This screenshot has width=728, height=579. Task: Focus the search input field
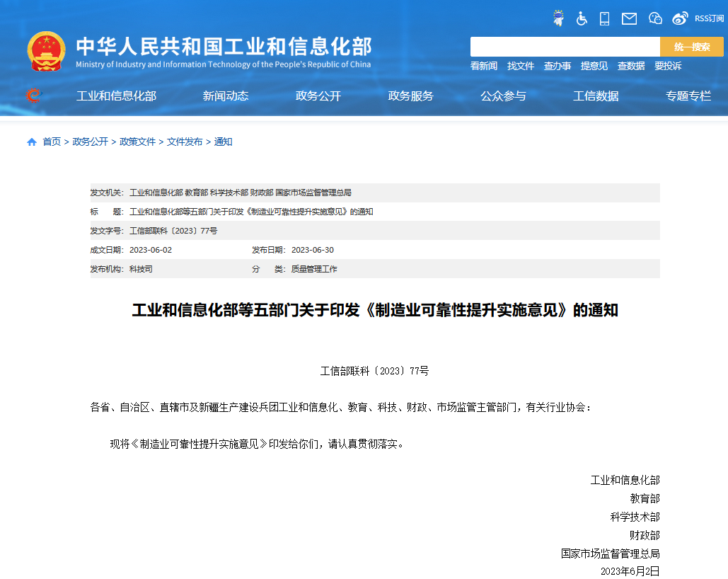click(x=565, y=47)
